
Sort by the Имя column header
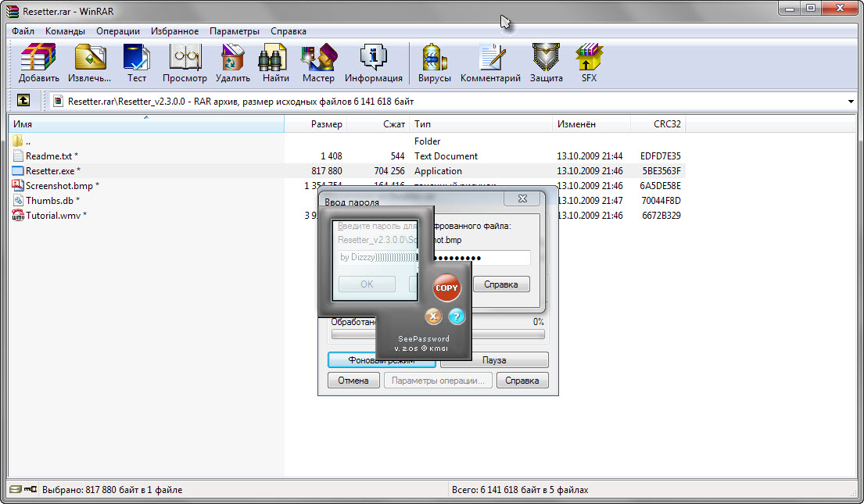click(146, 124)
